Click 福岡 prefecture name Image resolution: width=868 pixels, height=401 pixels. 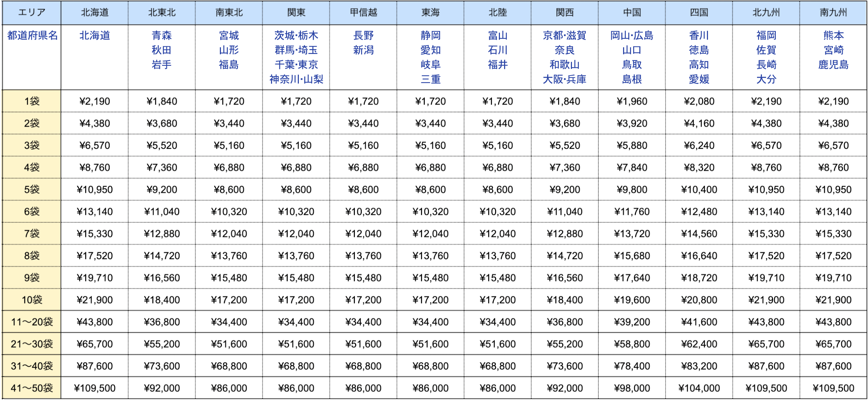tap(766, 36)
